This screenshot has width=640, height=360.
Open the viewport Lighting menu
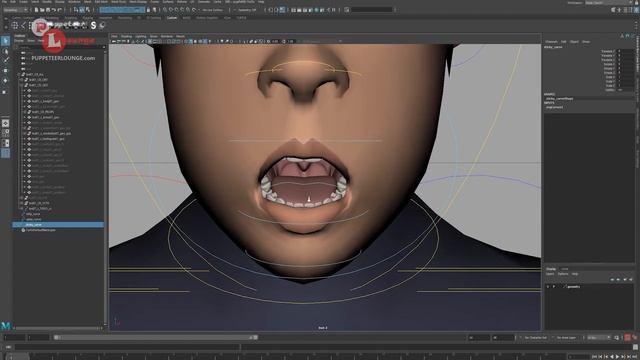click(141, 36)
